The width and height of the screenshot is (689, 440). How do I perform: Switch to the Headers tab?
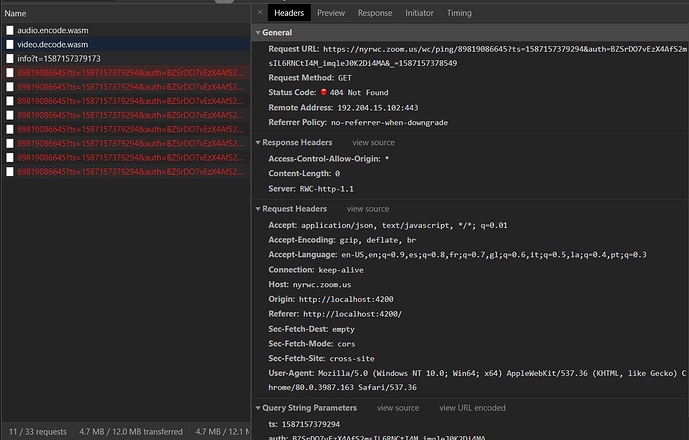(289, 13)
